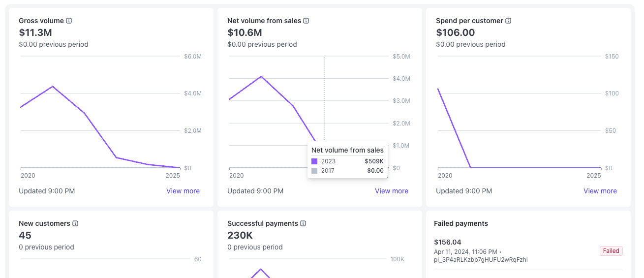Open View more under Net volume chart
Screen dimensions: 644x278
[x=392, y=191]
